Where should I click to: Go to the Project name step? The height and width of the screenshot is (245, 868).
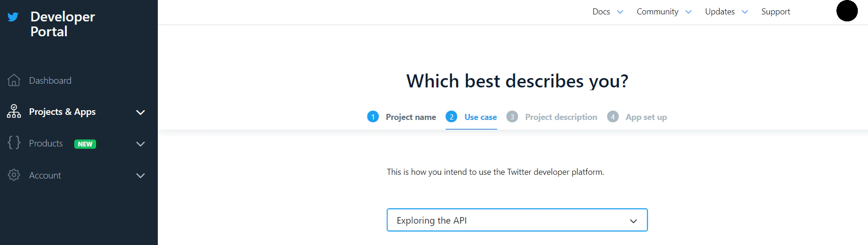click(x=411, y=117)
